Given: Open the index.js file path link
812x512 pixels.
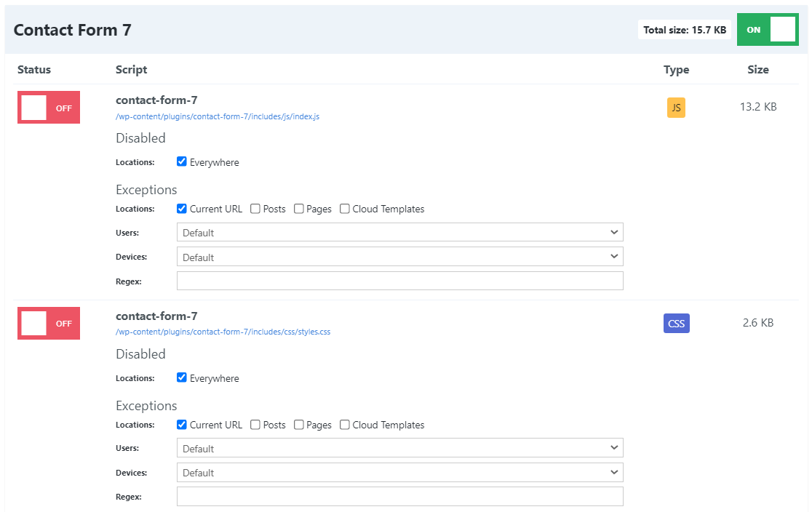Looking at the screenshot, I should [x=217, y=116].
